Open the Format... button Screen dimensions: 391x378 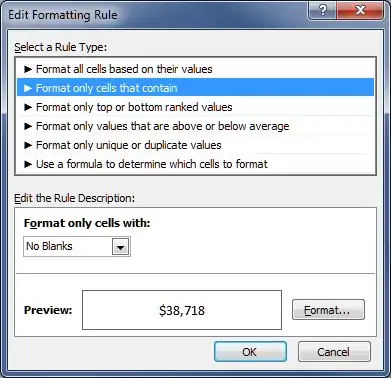pos(328,310)
